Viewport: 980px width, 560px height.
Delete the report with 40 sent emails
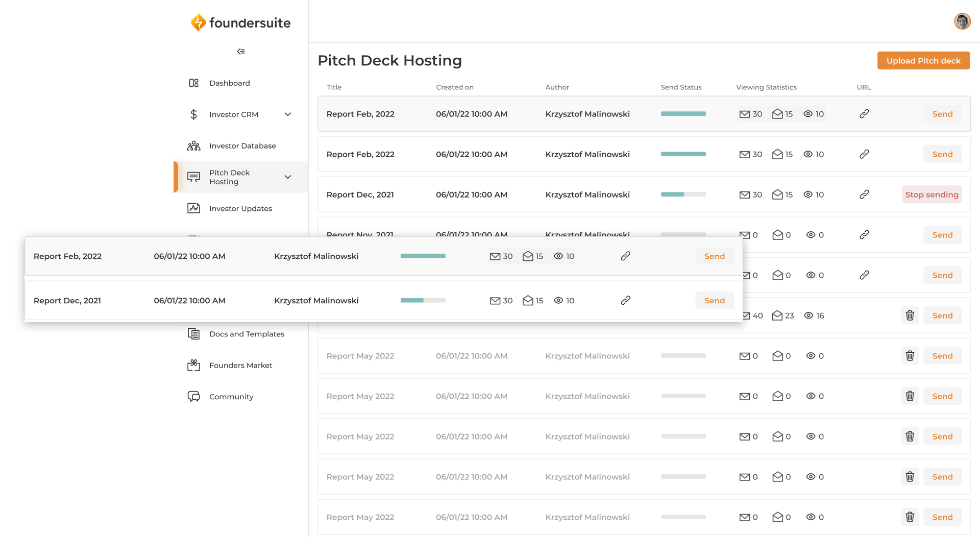pos(910,315)
